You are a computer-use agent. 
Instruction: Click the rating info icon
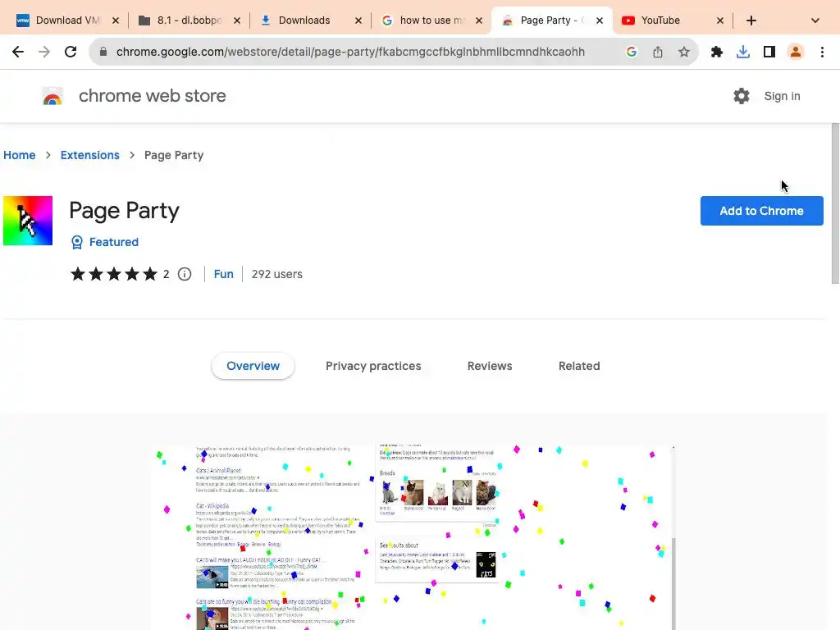tap(185, 274)
